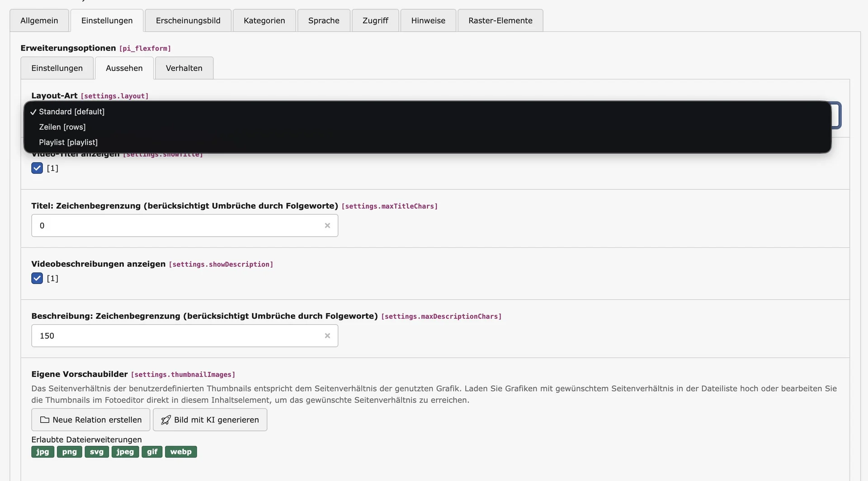Image resolution: width=868 pixels, height=481 pixels.
Task: Select Zeilen from the layout dropdown
Action: 62,127
